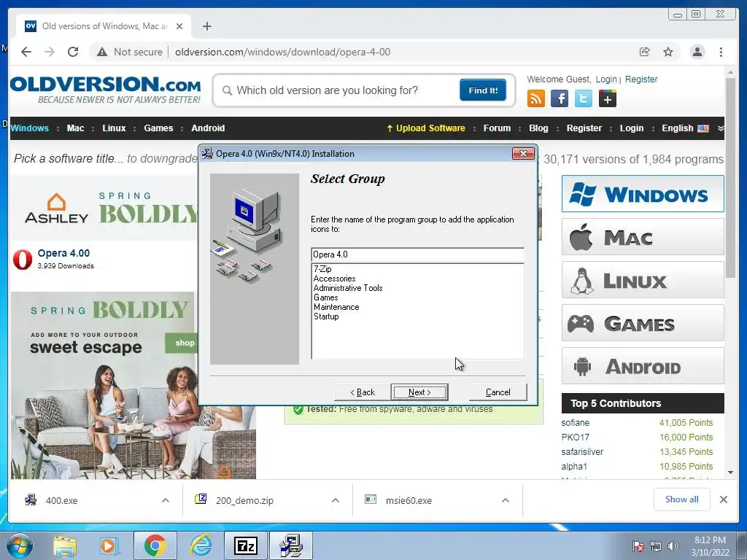Image resolution: width=747 pixels, height=560 pixels.
Task: Select Startup in the group list
Action: pyautogui.click(x=326, y=316)
